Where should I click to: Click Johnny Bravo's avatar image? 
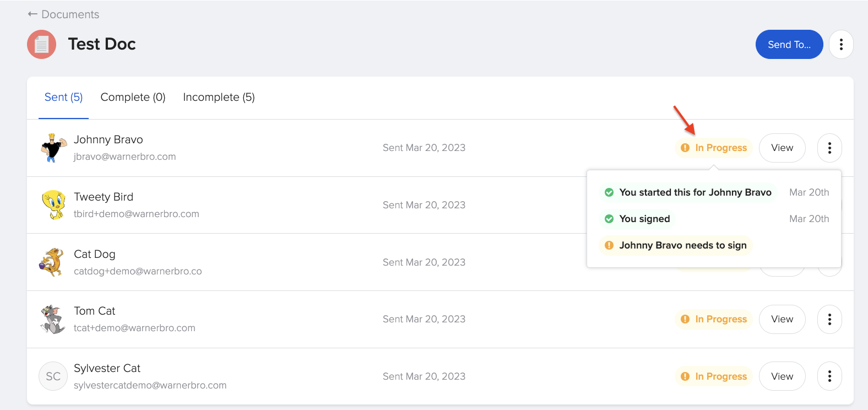[x=53, y=148]
